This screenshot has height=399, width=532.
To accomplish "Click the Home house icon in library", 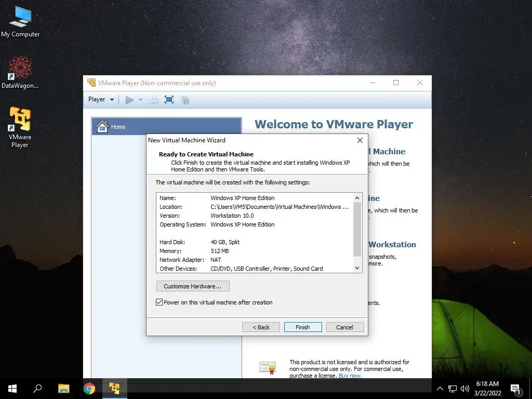I will (102, 127).
